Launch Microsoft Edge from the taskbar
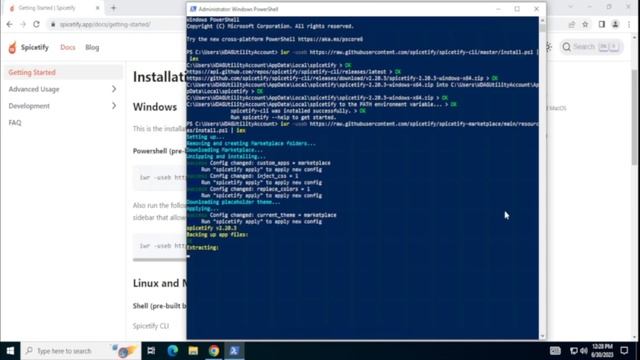The height and width of the screenshot is (360, 640). 173,351
